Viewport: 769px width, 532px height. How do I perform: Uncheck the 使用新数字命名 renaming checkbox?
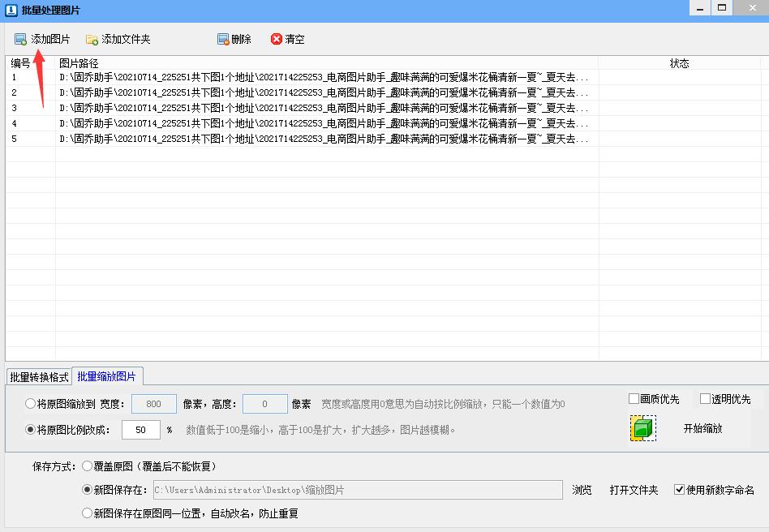tap(678, 489)
